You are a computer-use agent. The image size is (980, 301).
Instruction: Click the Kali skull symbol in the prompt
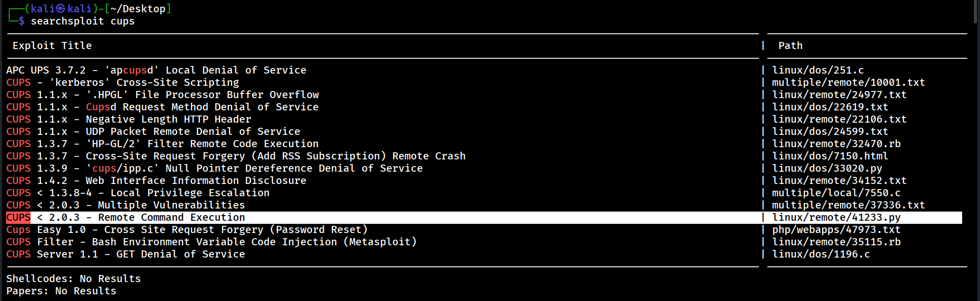click(x=61, y=9)
